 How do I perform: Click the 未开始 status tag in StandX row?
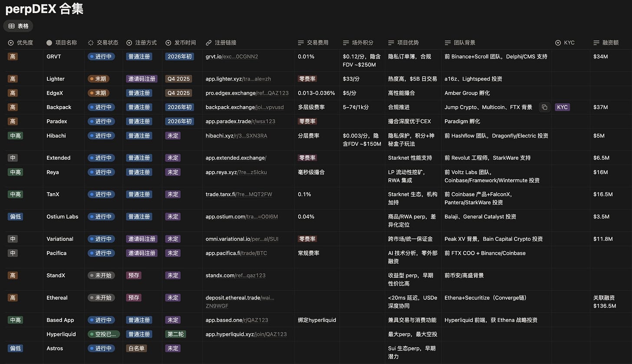pos(101,275)
